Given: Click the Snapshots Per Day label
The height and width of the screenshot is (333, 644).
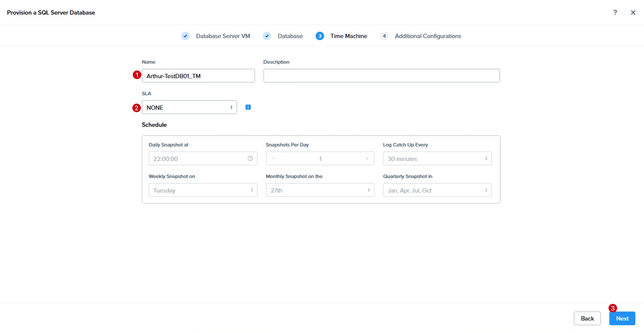Looking at the screenshot, I should pos(287,145).
